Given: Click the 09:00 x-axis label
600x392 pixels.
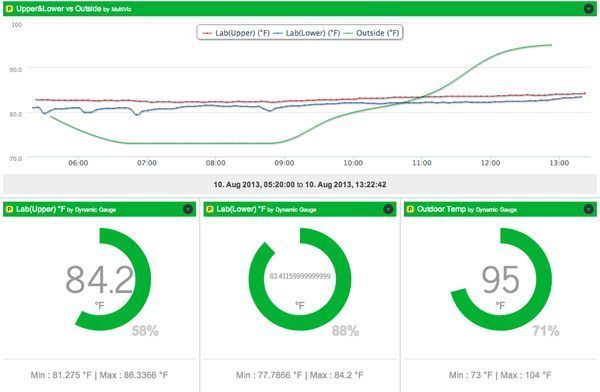Looking at the screenshot, I should [284, 163].
